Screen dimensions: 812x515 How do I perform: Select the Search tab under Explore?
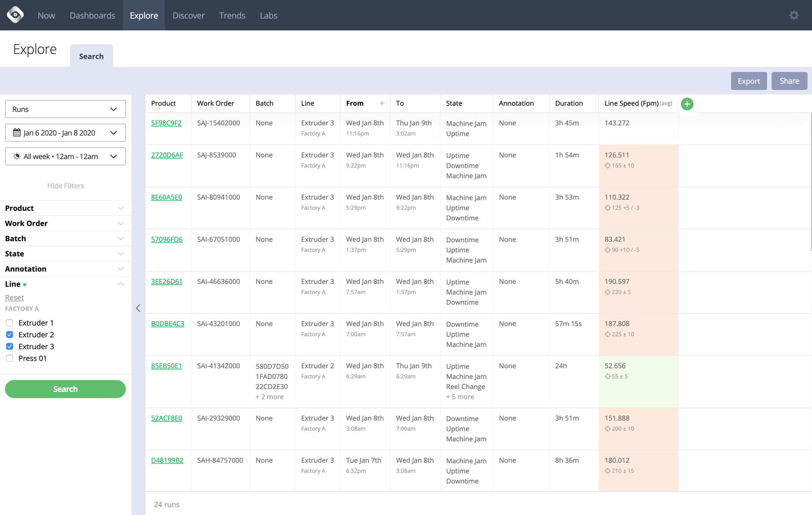coord(91,56)
